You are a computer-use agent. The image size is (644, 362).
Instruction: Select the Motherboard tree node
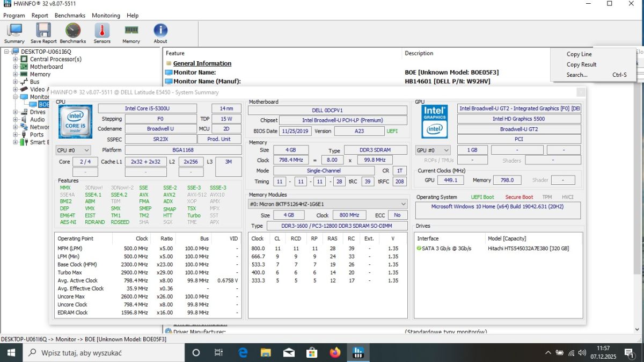46,67
